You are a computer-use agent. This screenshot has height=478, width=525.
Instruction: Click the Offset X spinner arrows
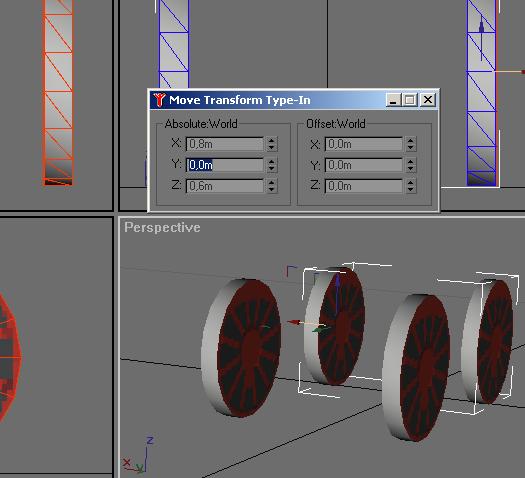411,144
